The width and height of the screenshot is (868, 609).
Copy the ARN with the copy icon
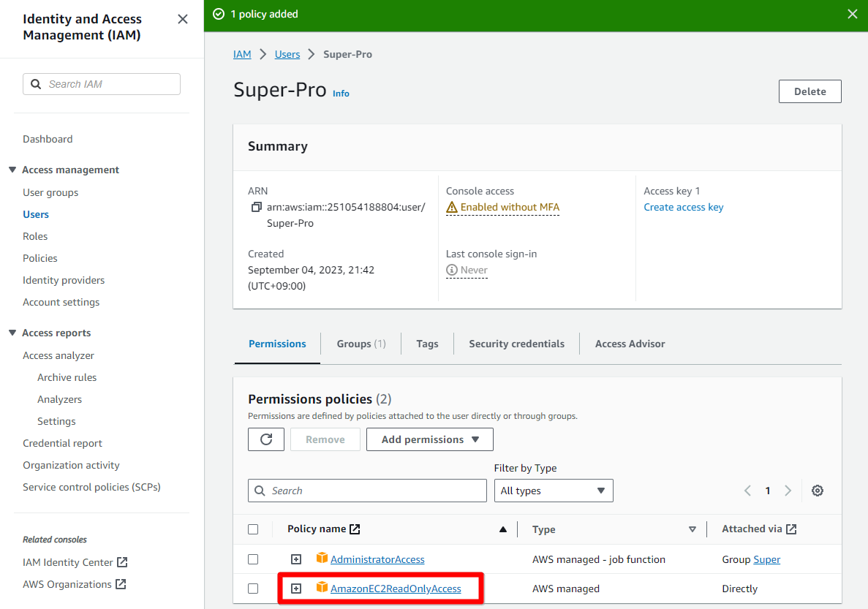coord(256,207)
